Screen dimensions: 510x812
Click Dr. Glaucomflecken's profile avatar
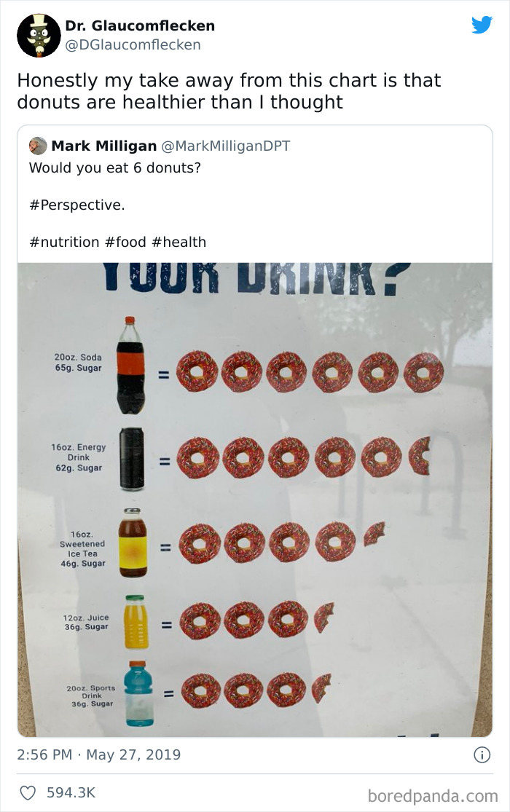(39, 35)
